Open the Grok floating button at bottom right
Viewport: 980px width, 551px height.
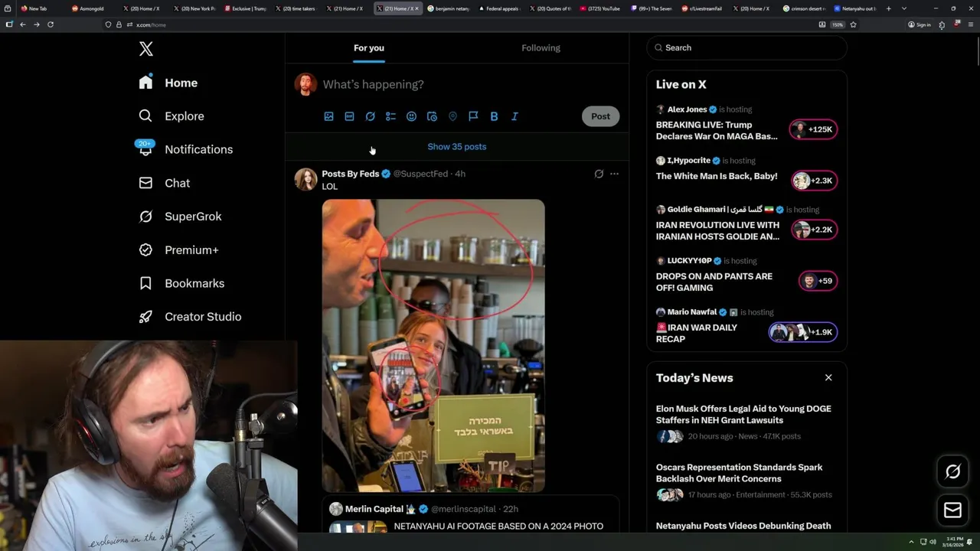[952, 472]
